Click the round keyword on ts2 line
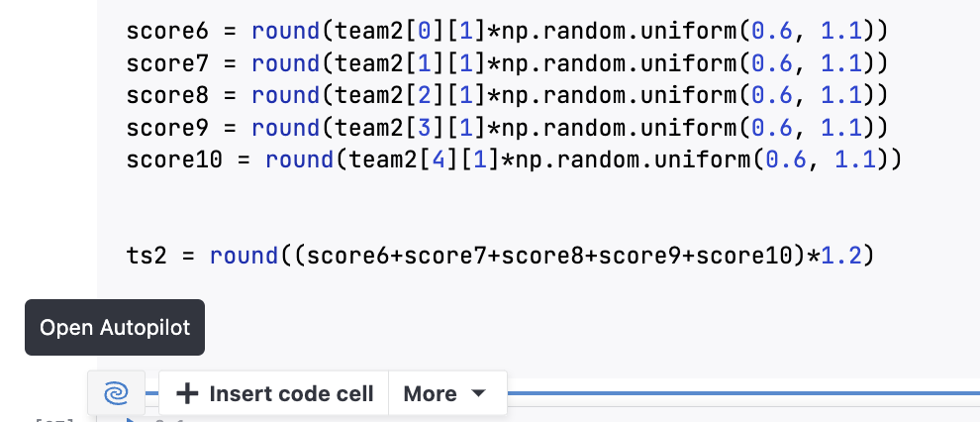The image size is (980, 422). [241, 256]
